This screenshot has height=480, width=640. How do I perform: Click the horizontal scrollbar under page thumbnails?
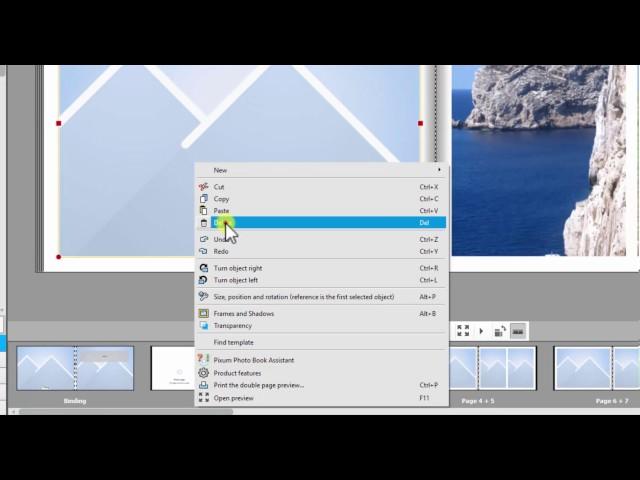[x=126, y=411]
